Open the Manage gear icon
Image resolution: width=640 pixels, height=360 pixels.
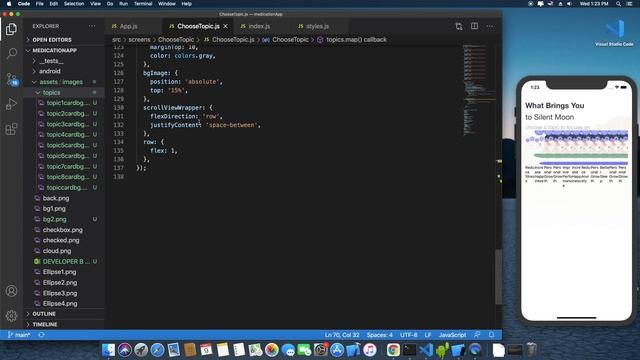point(11,316)
